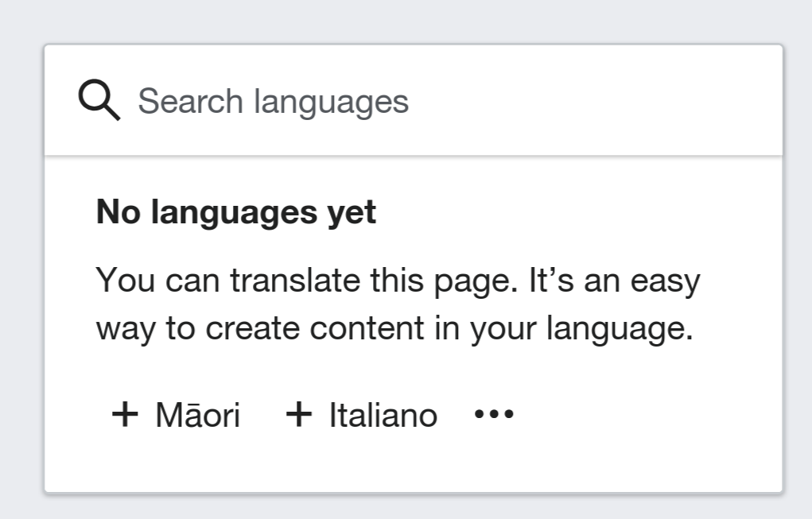Open more languages via three-dots icon
812x519 pixels.
click(494, 413)
